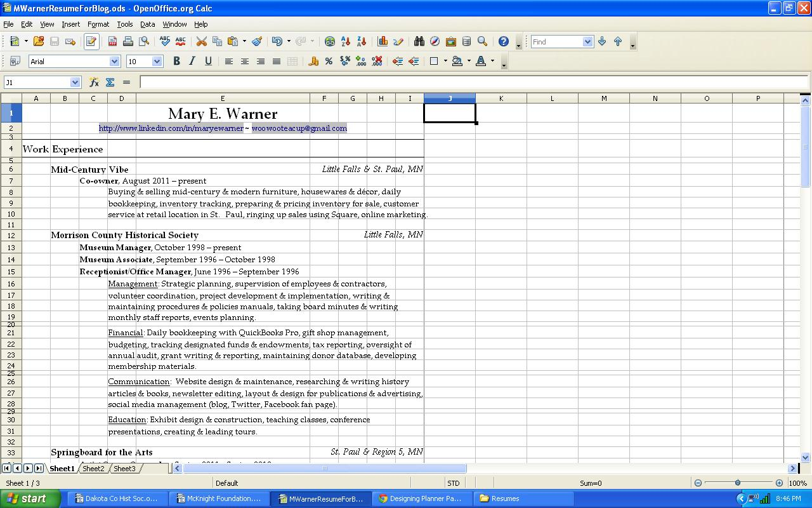Image resolution: width=812 pixels, height=508 pixels.
Task: Open the font name dropdown showing Arial
Action: 115,61
